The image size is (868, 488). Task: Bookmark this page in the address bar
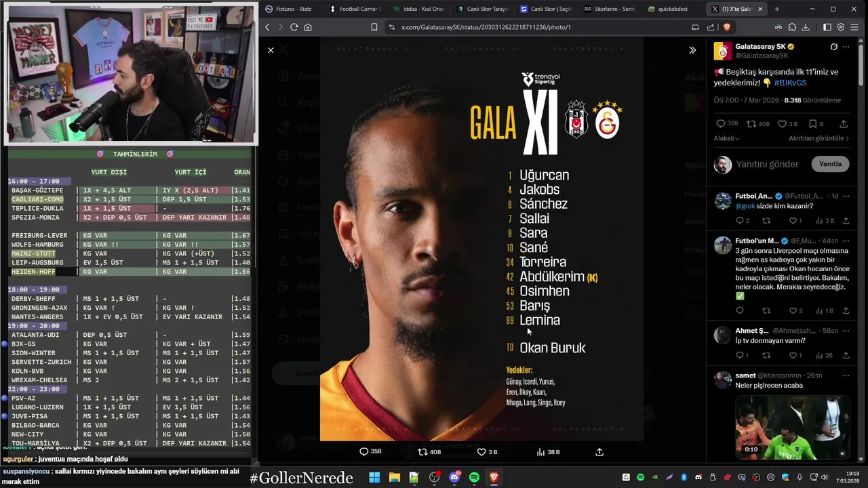click(x=374, y=27)
